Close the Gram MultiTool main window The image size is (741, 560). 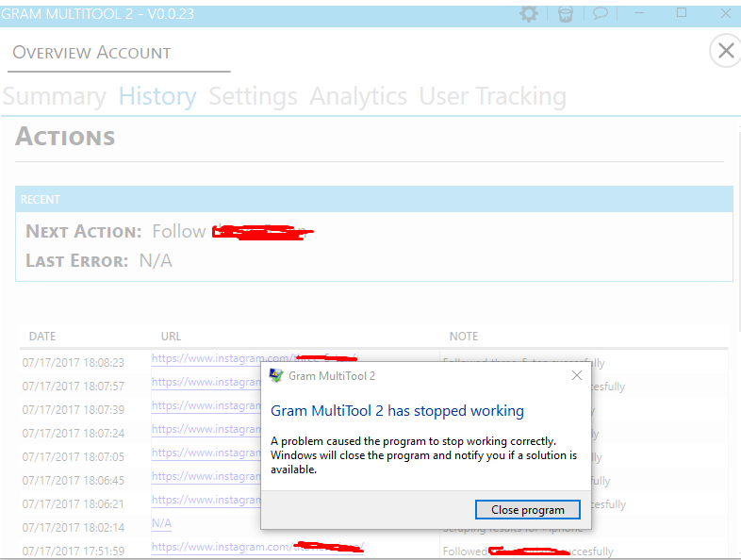726,13
